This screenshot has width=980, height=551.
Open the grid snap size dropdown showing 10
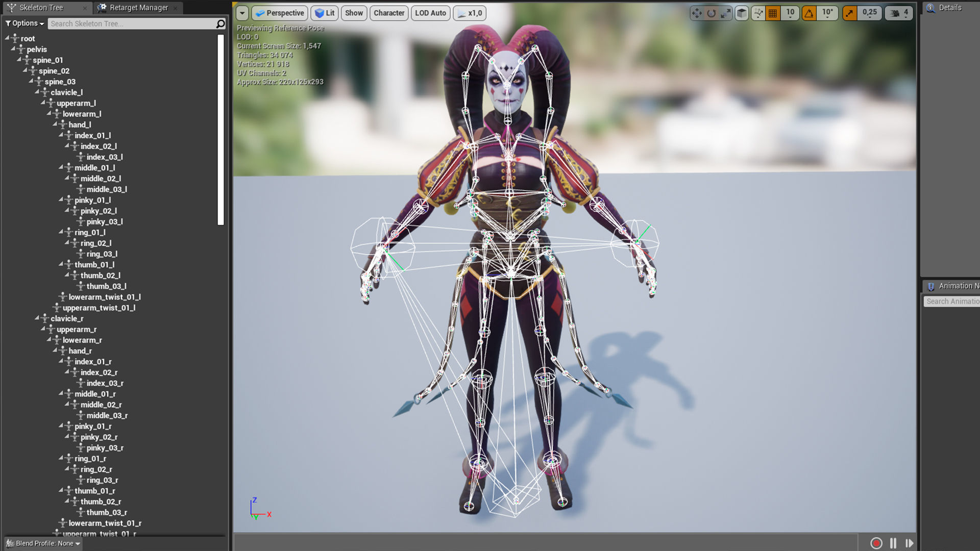pyautogui.click(x=790, y=13)
